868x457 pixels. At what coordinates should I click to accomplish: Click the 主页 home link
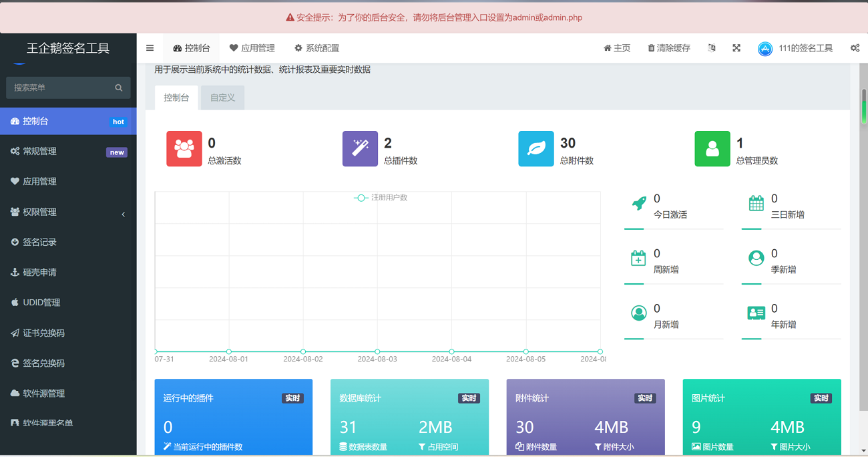tap(617, 48)
